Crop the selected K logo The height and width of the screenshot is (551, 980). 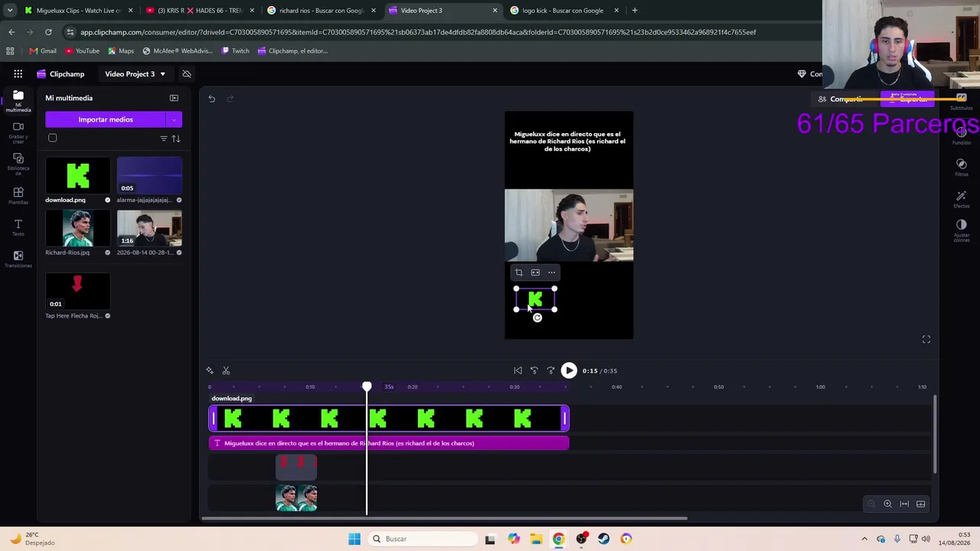519,272
